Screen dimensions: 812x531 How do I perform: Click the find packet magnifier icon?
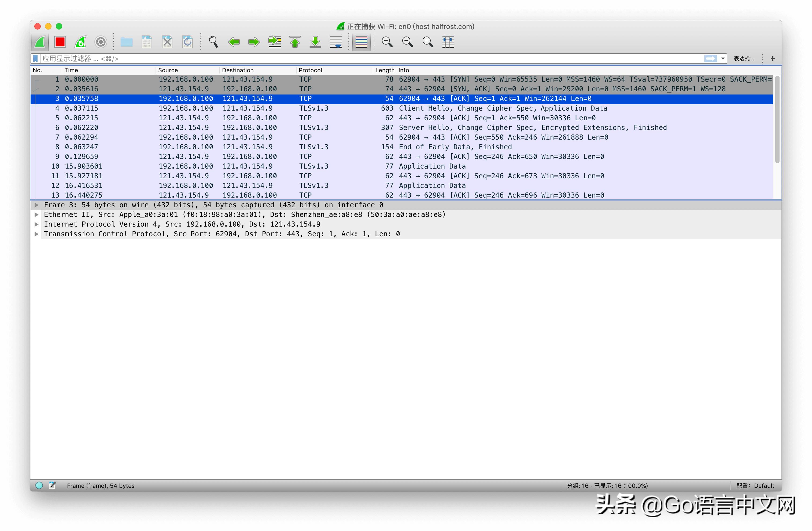tap(213, 42)
